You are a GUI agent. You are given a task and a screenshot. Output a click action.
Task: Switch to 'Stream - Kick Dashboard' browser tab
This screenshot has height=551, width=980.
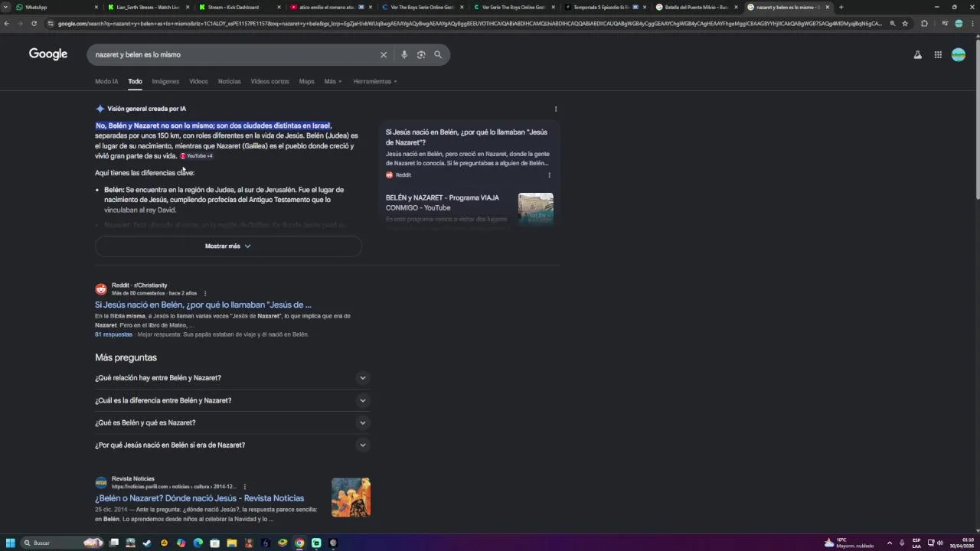(239, 7)
